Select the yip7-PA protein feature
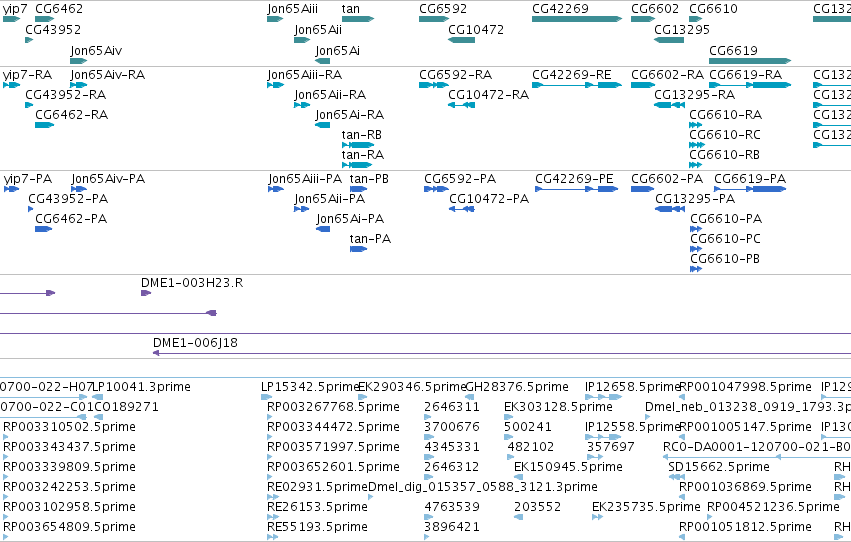The image size is (851, 542). pos(11,189)
